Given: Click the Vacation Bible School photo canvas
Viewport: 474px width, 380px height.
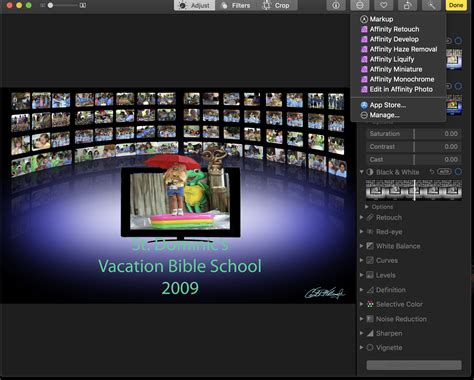Looking at the screenshot, I should click(x=178, y=195).
